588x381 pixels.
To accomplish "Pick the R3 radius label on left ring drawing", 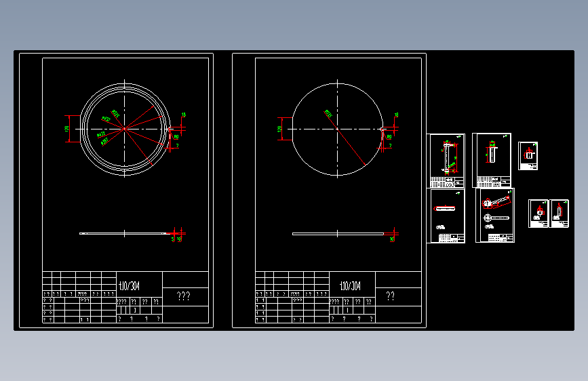I will pyautogui.click(x=176, y=137).
